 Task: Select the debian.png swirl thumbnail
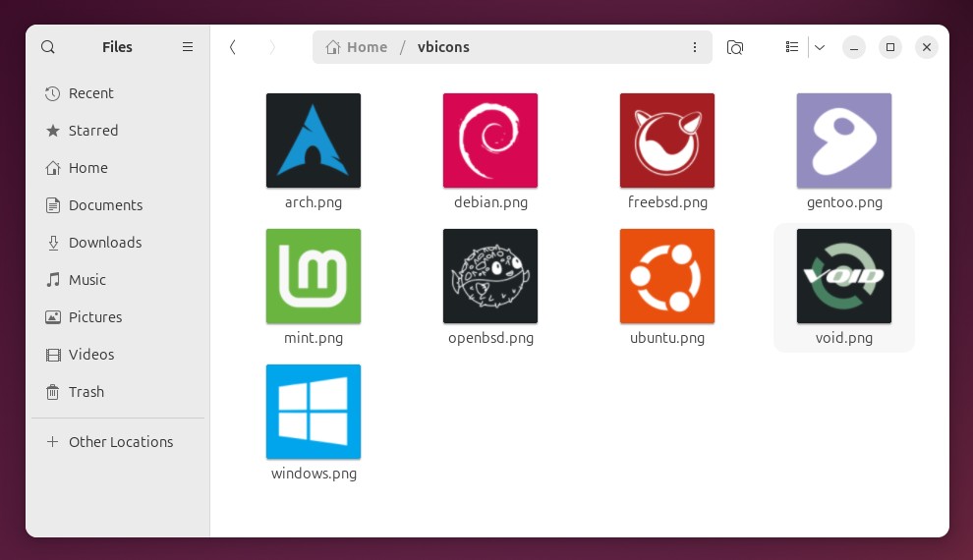pyautogui.click(x=490, y=140)
